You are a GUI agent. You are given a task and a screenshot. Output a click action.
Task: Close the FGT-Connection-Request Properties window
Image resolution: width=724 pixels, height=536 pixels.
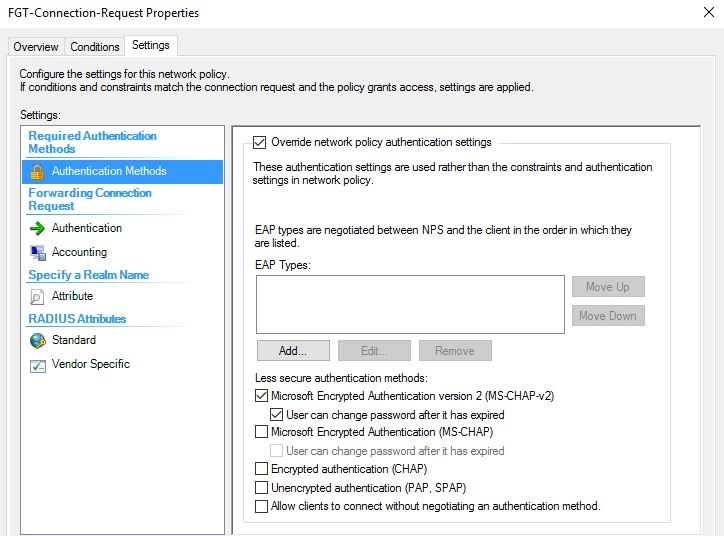pos(709,12)
